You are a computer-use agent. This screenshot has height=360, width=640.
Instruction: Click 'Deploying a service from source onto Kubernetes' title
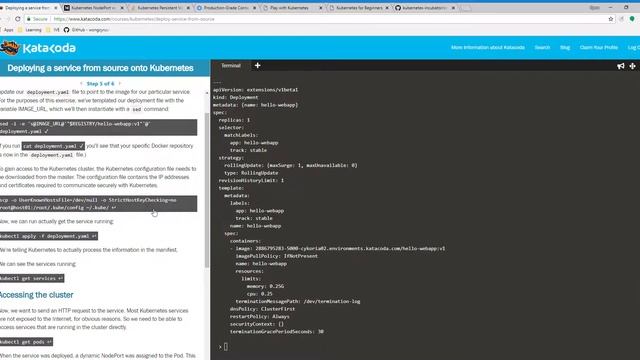click(100, 68)
